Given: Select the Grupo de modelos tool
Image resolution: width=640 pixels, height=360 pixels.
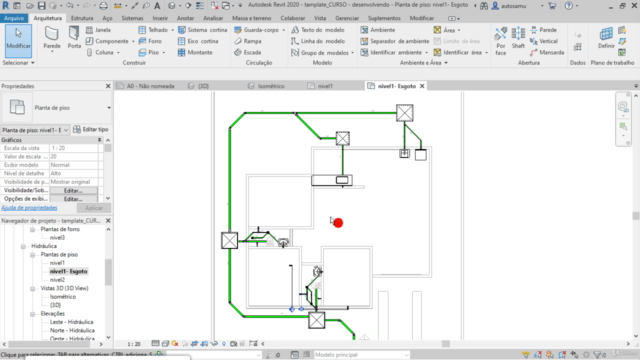Looking at the screenshot, I should (320, 53).
